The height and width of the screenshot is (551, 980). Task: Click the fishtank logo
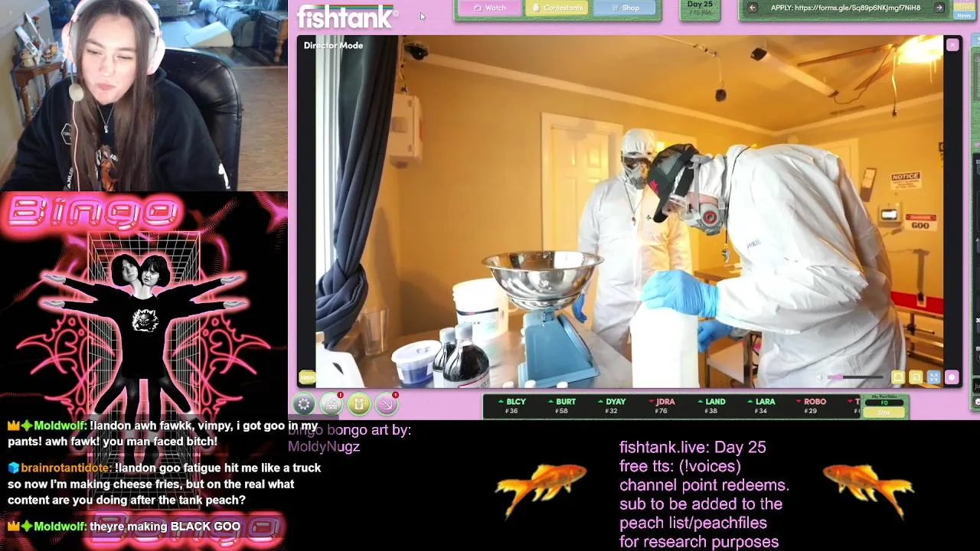point(347,17)
